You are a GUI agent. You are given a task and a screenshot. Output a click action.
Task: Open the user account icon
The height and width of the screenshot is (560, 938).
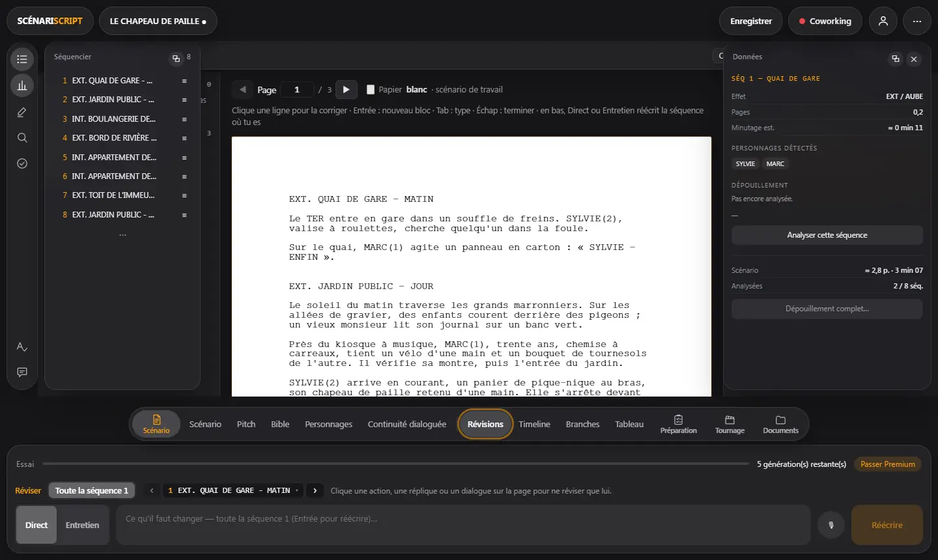pyautogui.click(x=883, y=21)
